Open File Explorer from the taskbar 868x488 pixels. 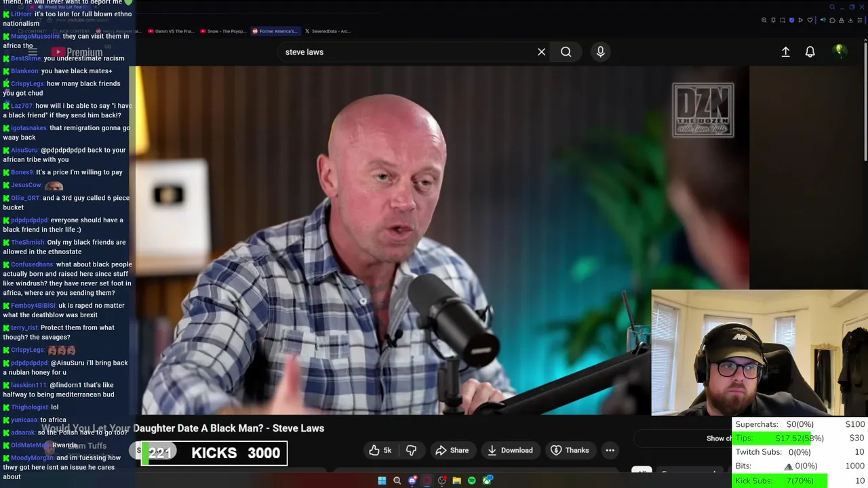pos(457,481)
